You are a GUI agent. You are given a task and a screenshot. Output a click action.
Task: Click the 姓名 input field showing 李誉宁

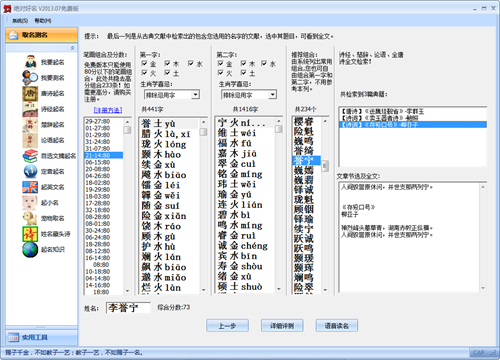point(128,308)
